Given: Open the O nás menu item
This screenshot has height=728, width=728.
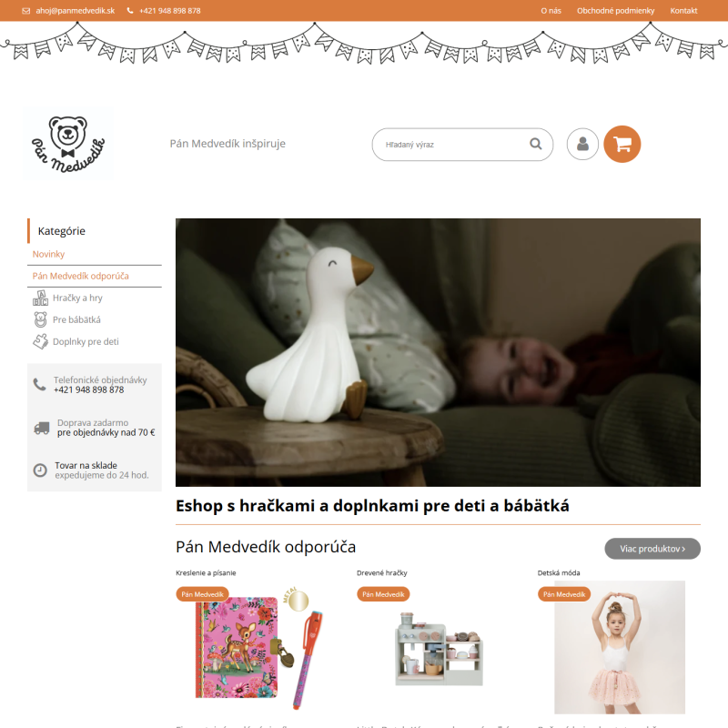Looking at the screenshot, I should pyautogui.click(x=551, y=11).
